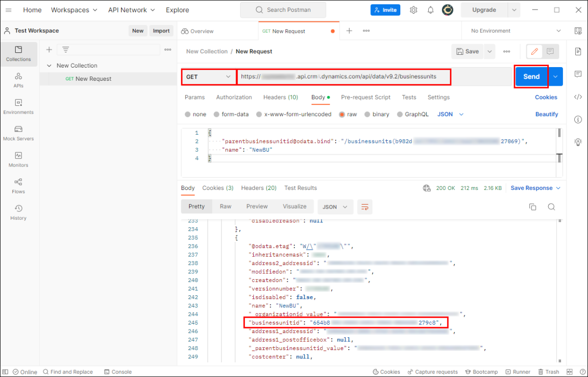Open Mock Servers sidebar panel
The height and width of the screenshot is (377, 588).
click(x=19, y=133)
